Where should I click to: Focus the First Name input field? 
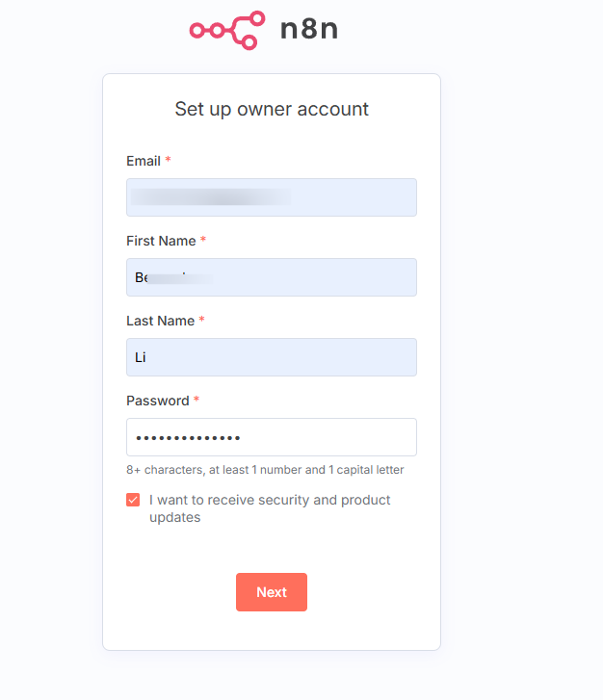click(x=272, y=277)
